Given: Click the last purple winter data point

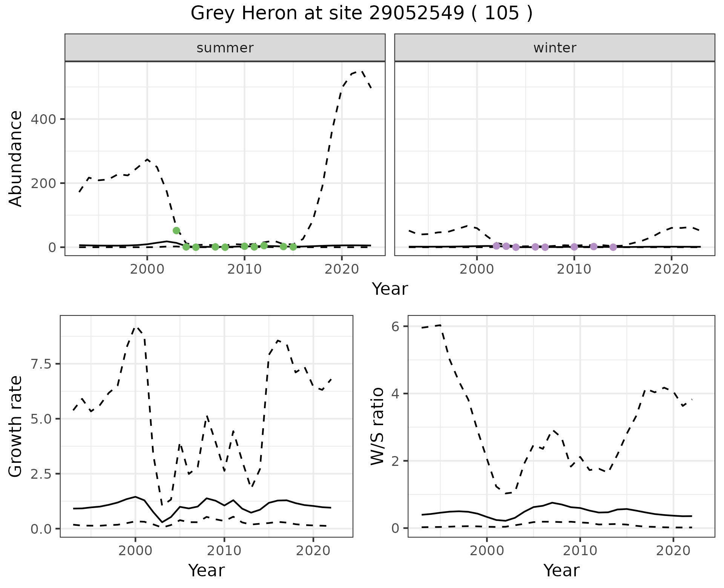Looking at the screenshot, I should pos(613,247).
